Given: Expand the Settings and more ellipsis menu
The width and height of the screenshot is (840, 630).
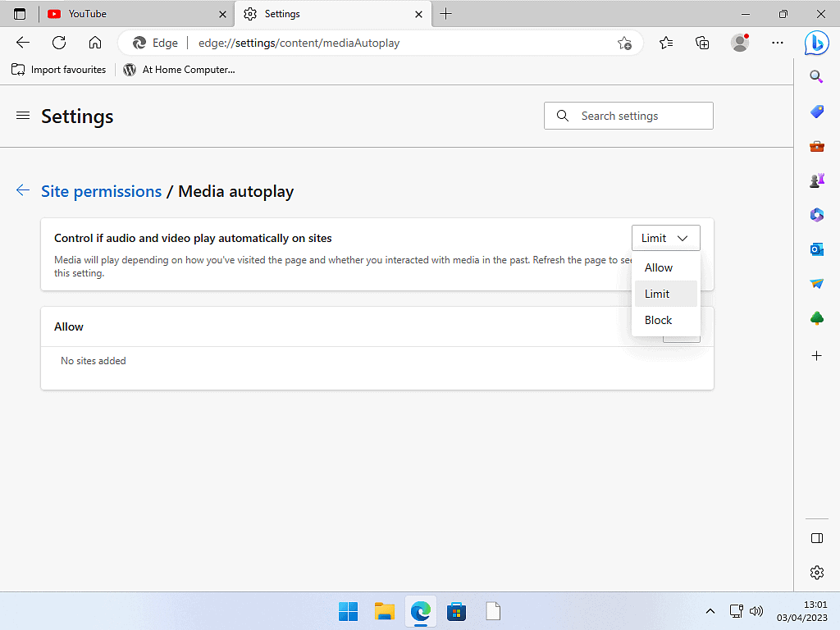Looking at the screenshot, I should 778,43.
